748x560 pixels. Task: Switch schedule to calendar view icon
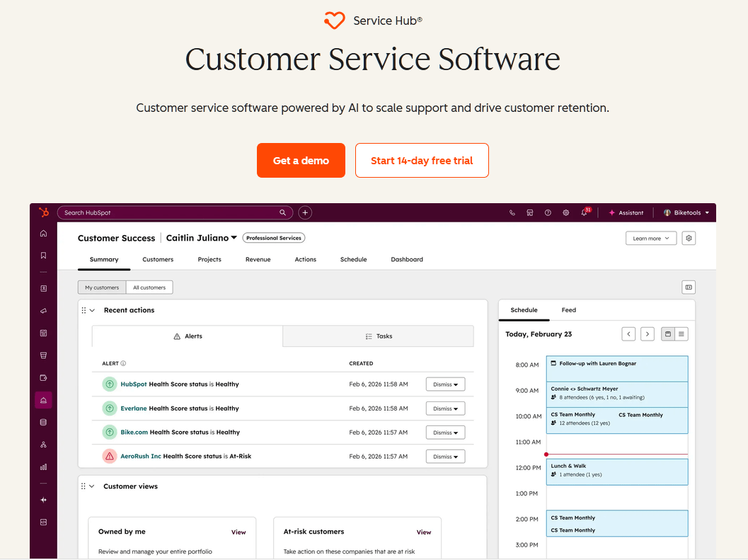668,334
